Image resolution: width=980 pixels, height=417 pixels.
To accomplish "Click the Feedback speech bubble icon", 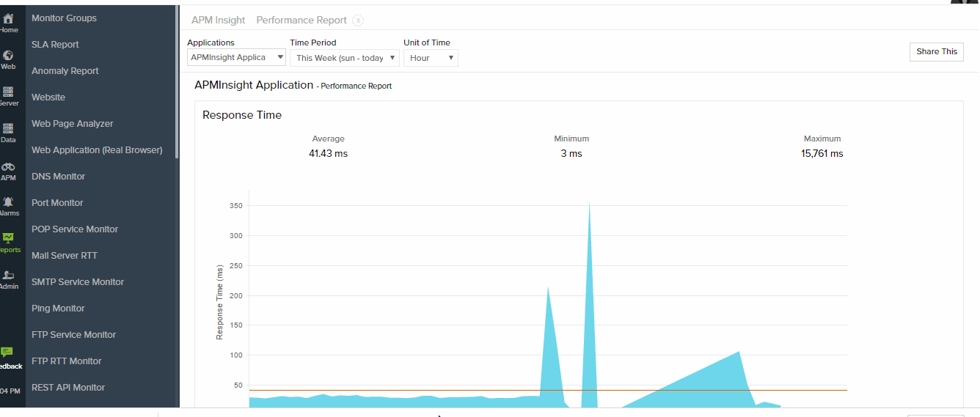I will [x=7, y=353].
